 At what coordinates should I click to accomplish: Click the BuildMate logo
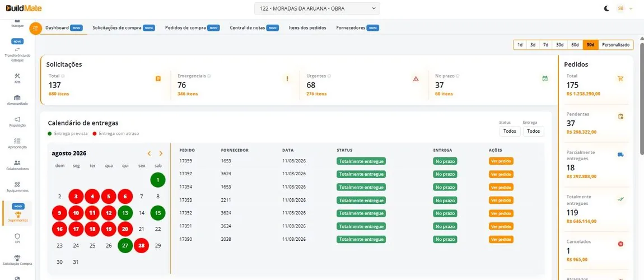24,8
